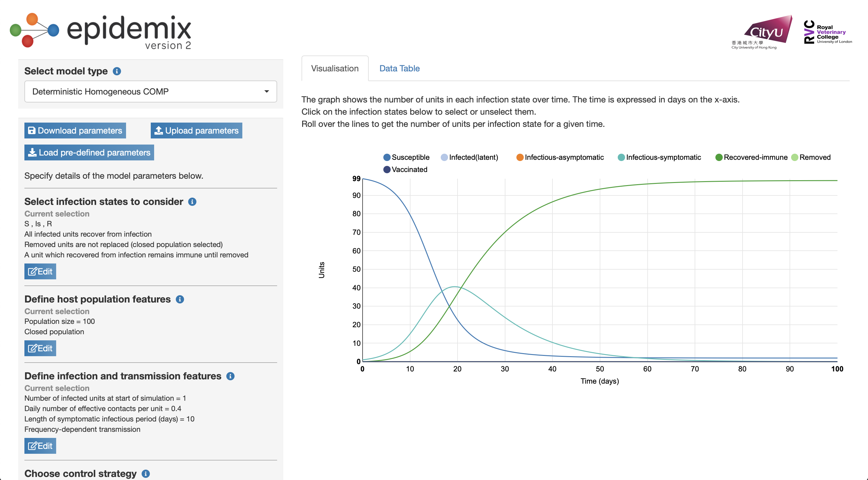This screenshot has width=868, height=480.
Task: Edit the host population features
Action: tap(40, 348)
